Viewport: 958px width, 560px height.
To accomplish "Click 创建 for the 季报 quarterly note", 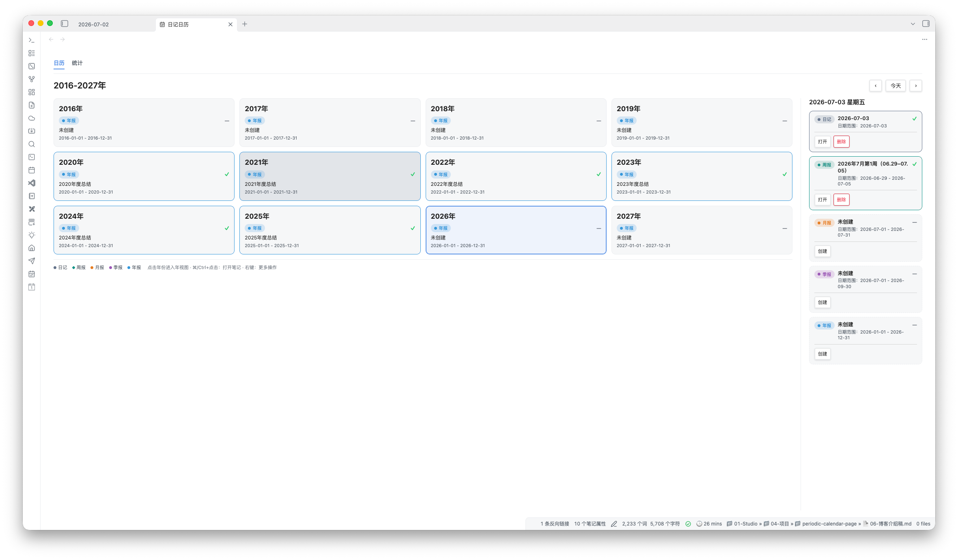I will click(822, 302).
